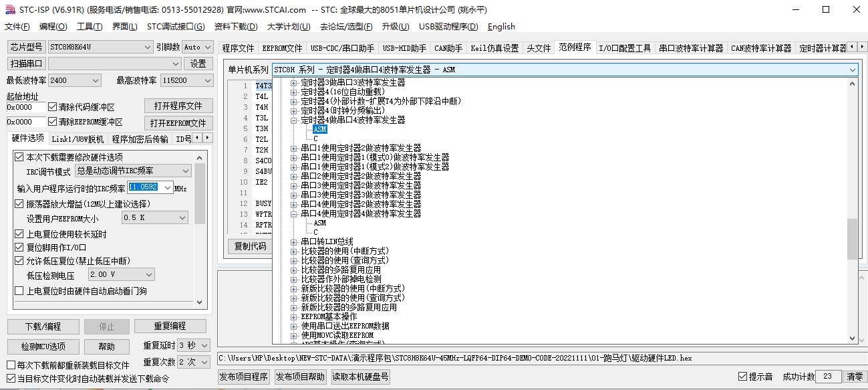
Task: Expand 定时器3做串口3波特率发生器 tree node
Action: (294, 83)
